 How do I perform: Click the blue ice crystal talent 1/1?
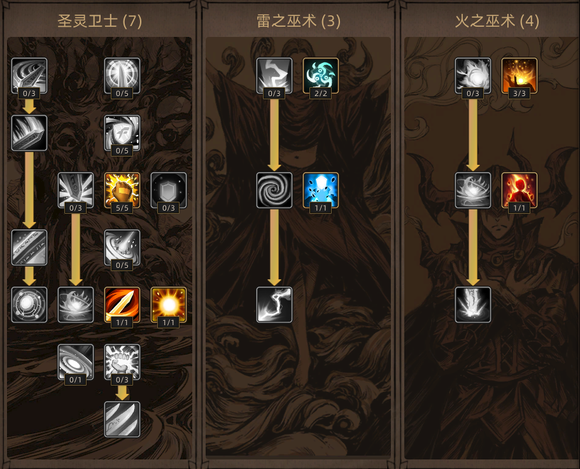tap(321, 190)
